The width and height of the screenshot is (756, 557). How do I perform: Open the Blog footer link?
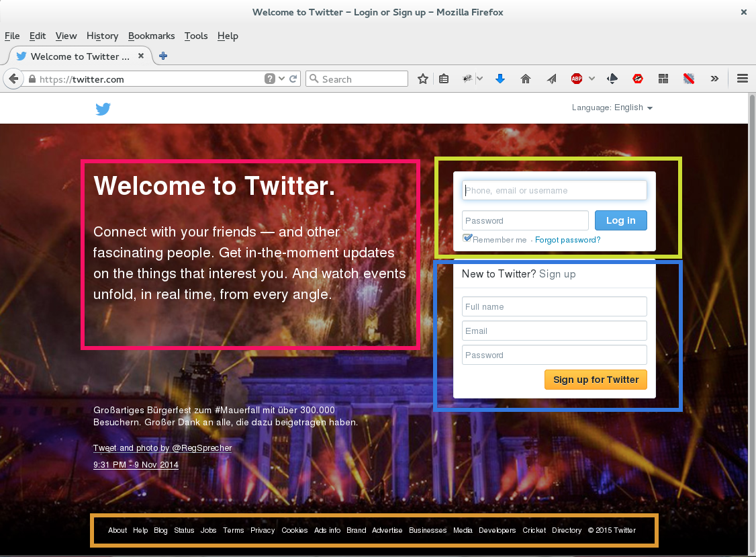point(160,530)
